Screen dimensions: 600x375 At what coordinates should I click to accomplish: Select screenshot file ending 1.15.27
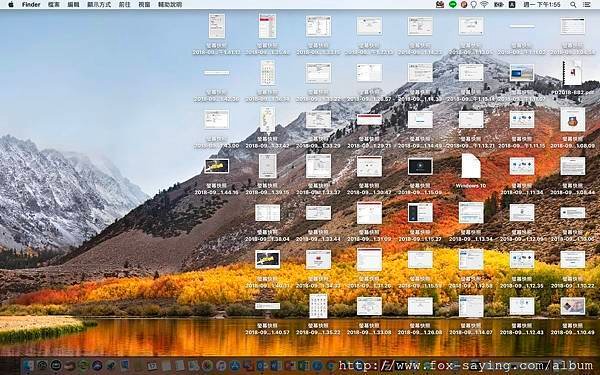pyautogui.click(x=420, y=213)
